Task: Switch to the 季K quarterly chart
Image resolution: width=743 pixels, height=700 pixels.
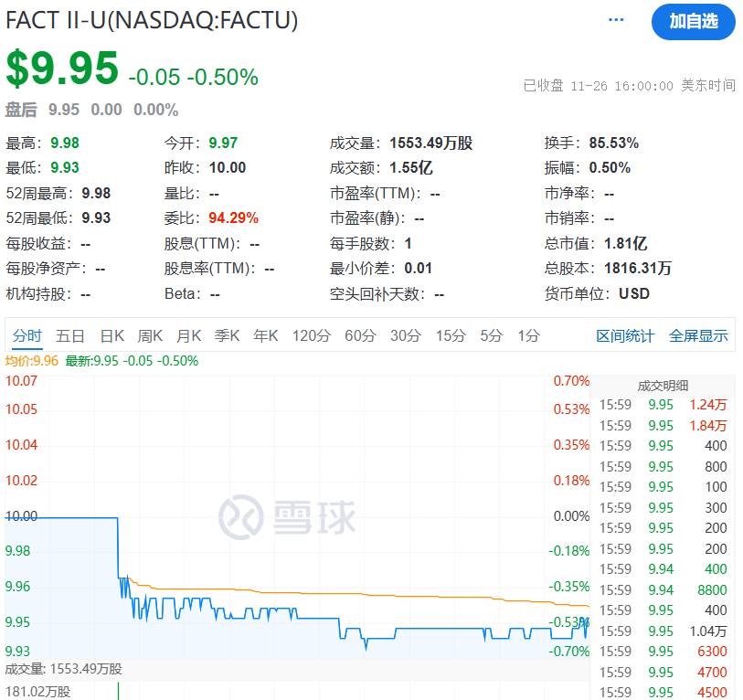Action: pyautogui.click(x=227, y=335)
